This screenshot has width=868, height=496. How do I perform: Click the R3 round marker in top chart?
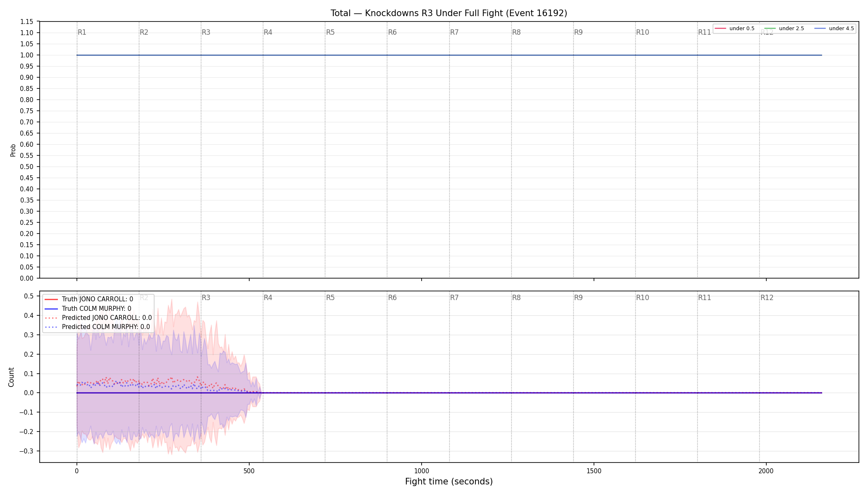[206, 32]
